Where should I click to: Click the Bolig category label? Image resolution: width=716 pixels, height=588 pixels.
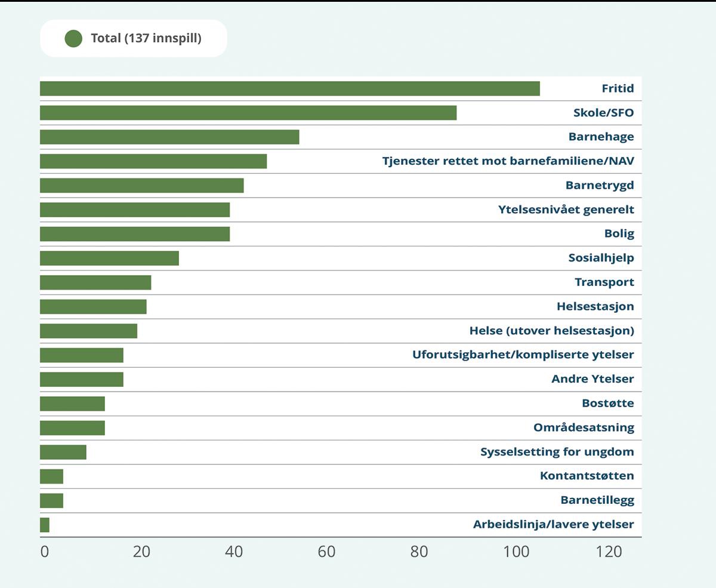click(x=619, y=234)
